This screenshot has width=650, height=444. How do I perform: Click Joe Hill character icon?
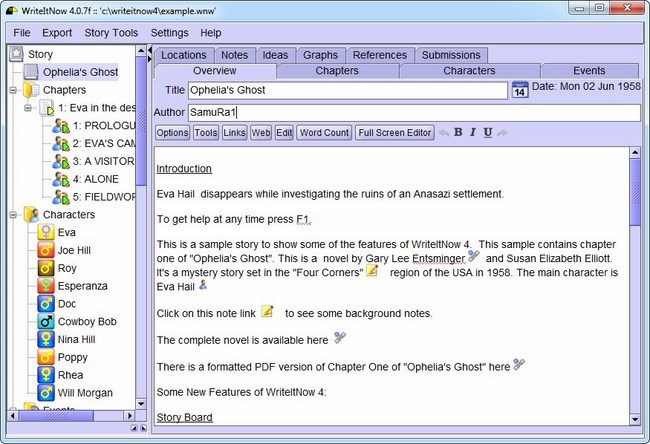pos(46,250)
